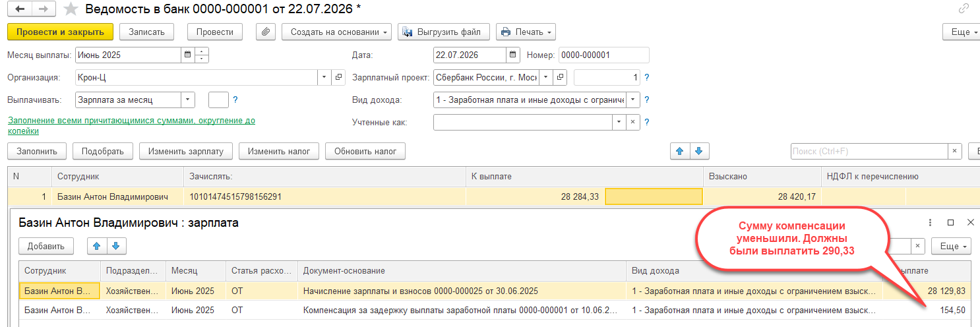This screenshot has width=980, height=327.
Task: Open Учтенные как dropdown list
Action: click(x=619, y=123)
